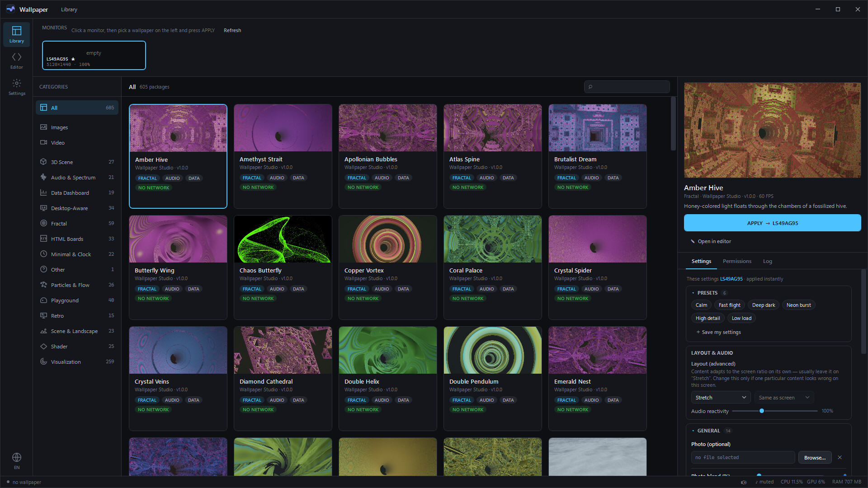The height and width of the screenshot is (488, 868).
Task: Select the Settings tab
Action: (701, 261)
